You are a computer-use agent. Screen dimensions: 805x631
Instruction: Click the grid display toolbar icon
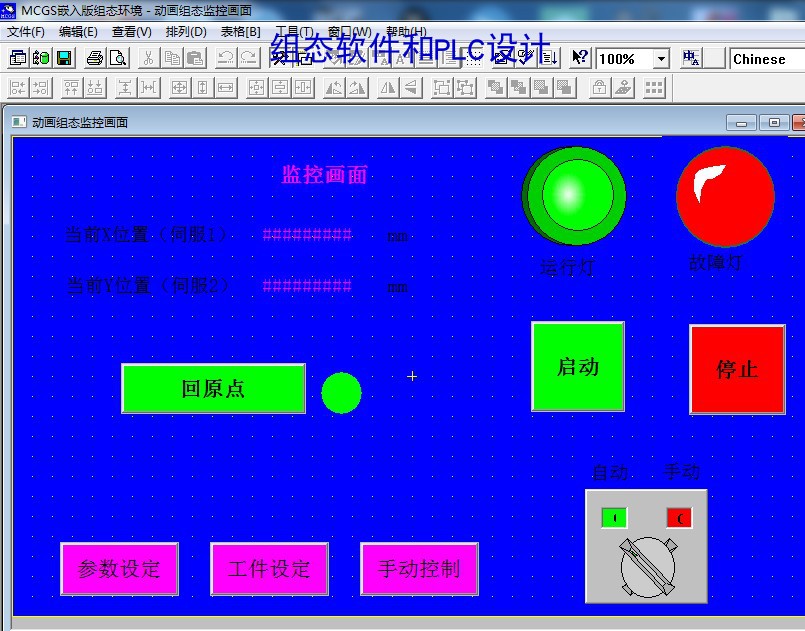(654, 88)
